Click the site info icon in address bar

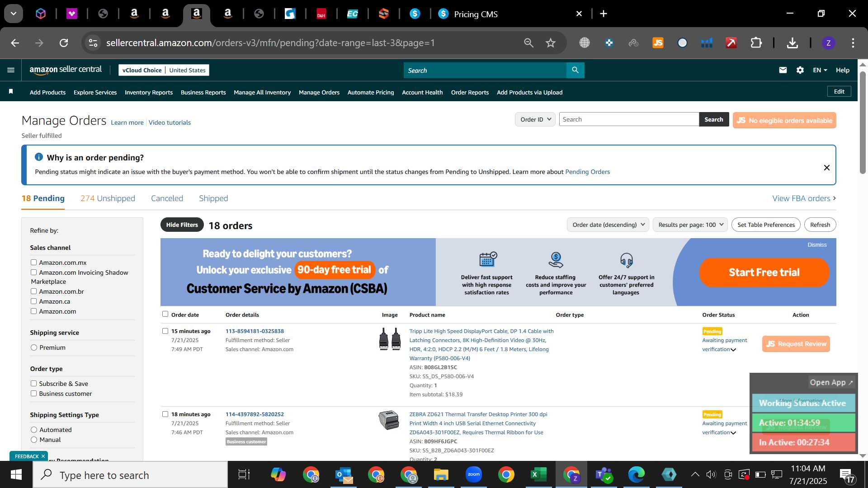pos(93,43)
